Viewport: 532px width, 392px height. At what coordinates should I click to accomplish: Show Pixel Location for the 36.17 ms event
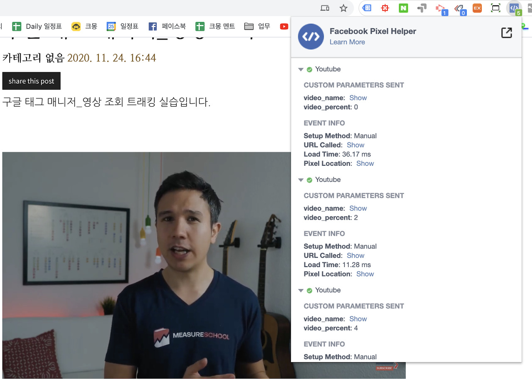[365, 163]
